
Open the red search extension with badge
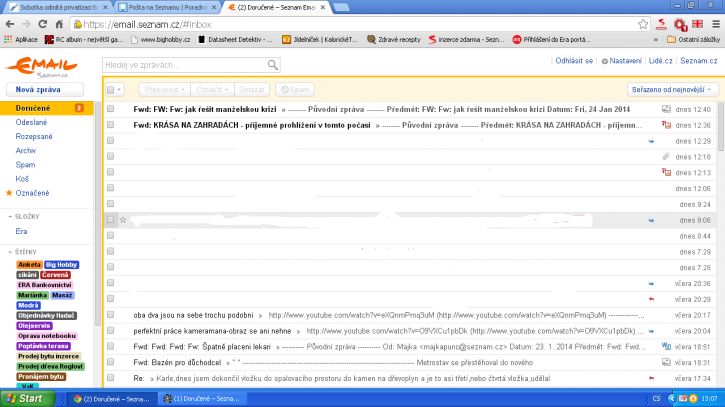tap(680, 25)
